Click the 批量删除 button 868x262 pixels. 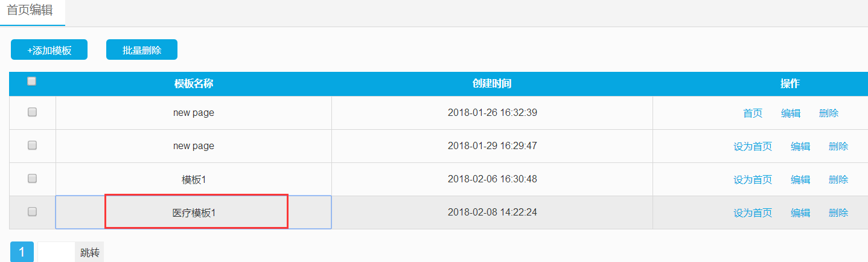(x=142, y=50)
